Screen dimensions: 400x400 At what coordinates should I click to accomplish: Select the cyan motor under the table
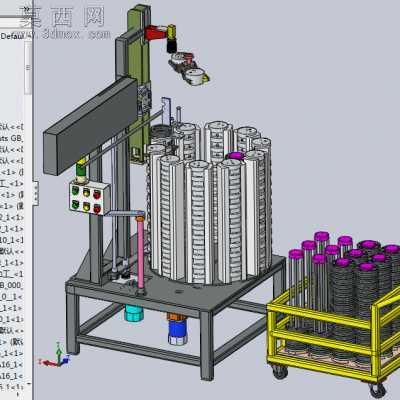[x=134, y=313]
